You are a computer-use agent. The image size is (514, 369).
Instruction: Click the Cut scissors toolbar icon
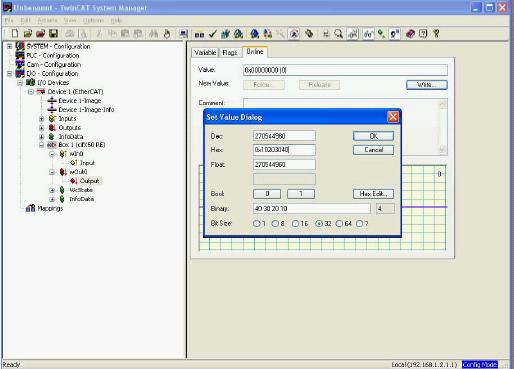(x=99, y=33)
